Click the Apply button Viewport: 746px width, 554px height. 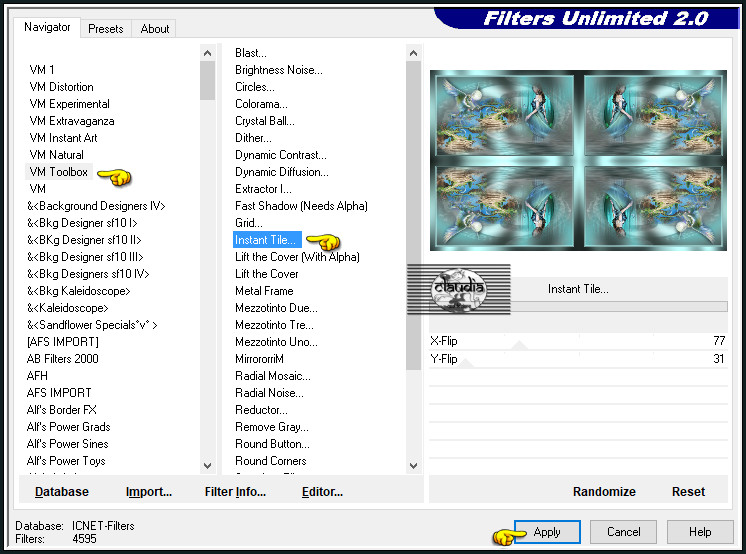(547, 532)
